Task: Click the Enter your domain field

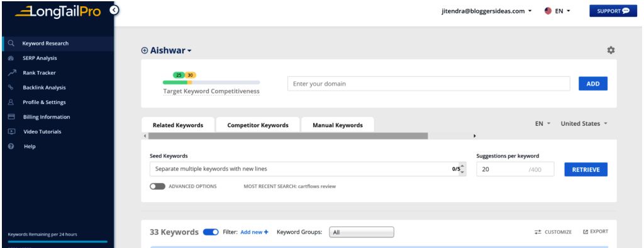Action: (428, 84)
